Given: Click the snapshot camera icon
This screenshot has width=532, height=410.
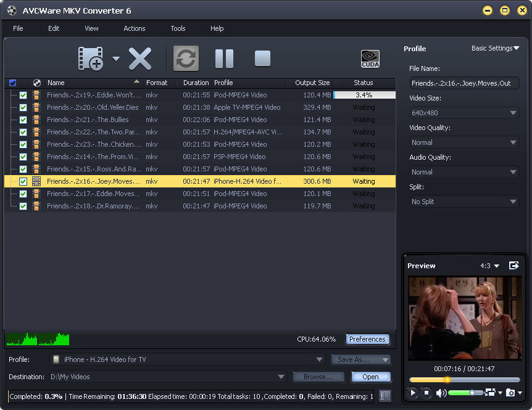Looking at the screenshot, I should (510, 393).
